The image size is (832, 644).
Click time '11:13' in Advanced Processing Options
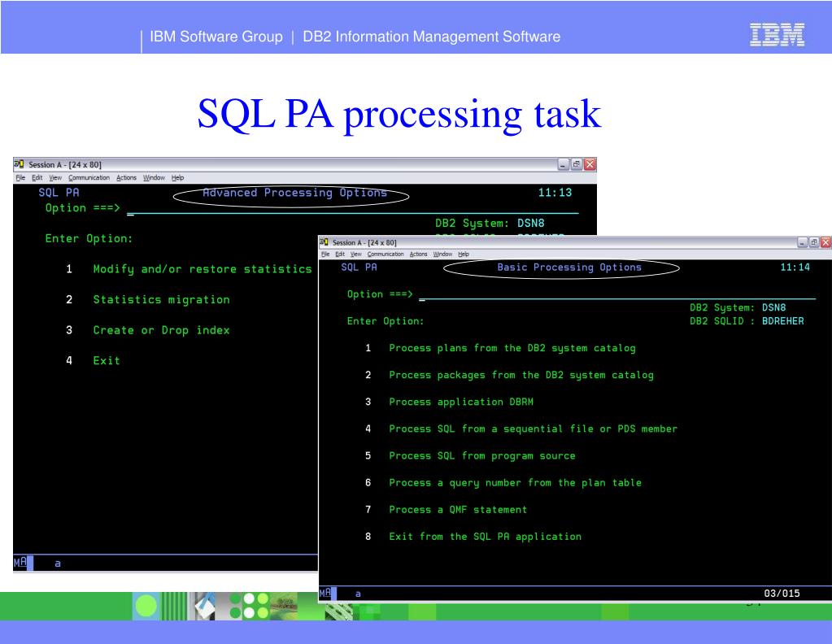click(x=555, y=193)
